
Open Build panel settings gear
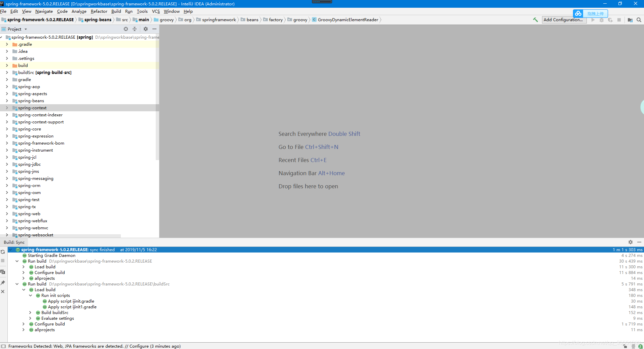coord(631,242)
